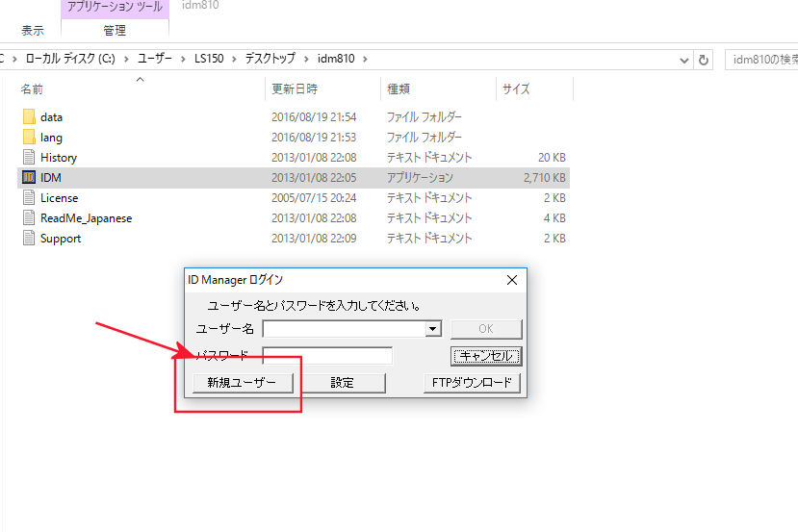The height and width of the screenshot is (532, 798).
Task: Click the OK button in login dialog
Action: click(486, 329)
